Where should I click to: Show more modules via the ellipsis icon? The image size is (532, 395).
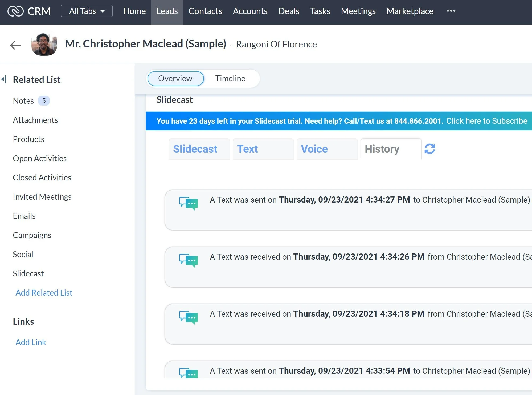tap(451, 11)
